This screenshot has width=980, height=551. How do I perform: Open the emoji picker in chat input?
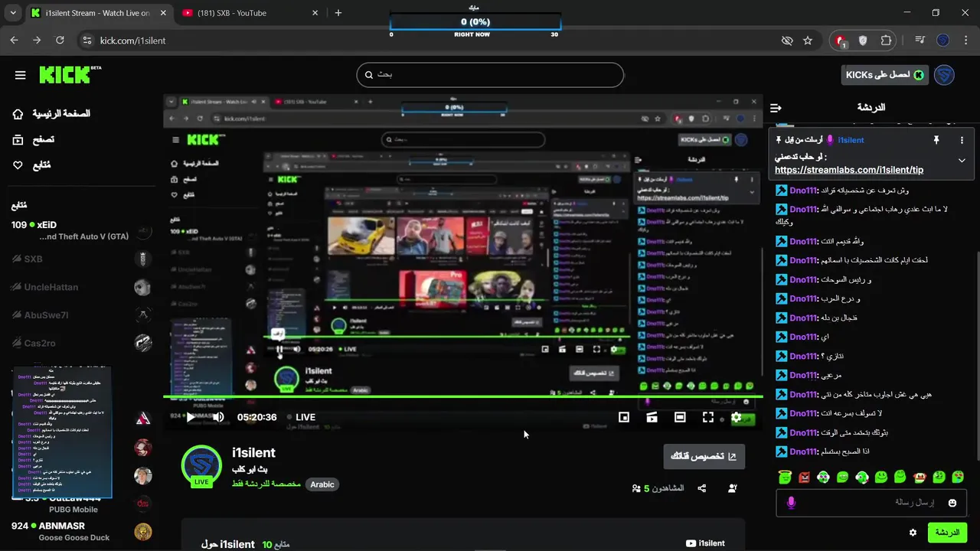pyautogui.click(x=952, y=503)
